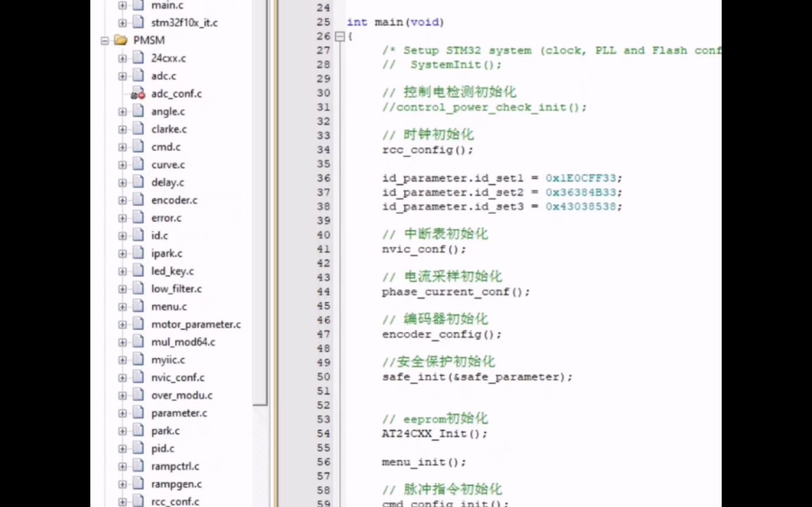Click the parameter.c file icon

(138, 412)
